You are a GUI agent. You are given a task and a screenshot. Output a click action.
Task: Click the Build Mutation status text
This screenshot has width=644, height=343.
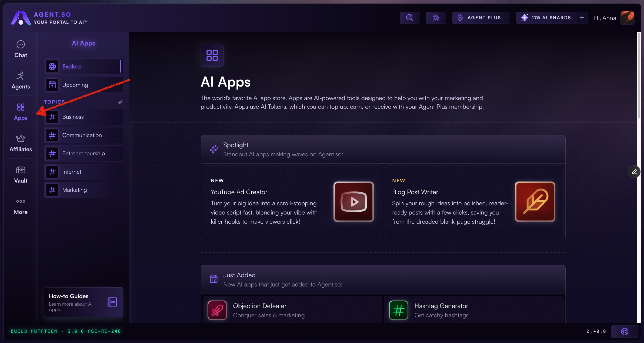[66, 331]
